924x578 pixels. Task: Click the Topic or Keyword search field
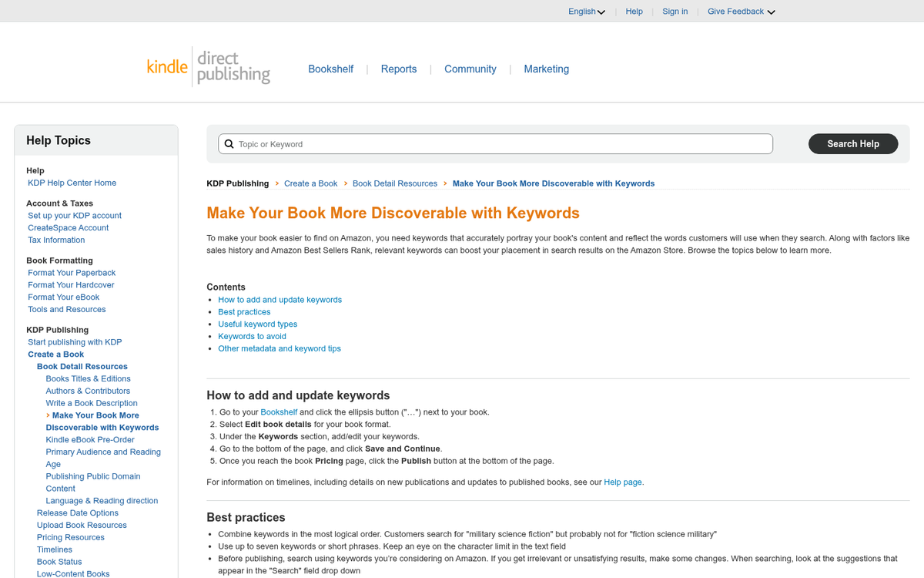click(x=493, y=143)
